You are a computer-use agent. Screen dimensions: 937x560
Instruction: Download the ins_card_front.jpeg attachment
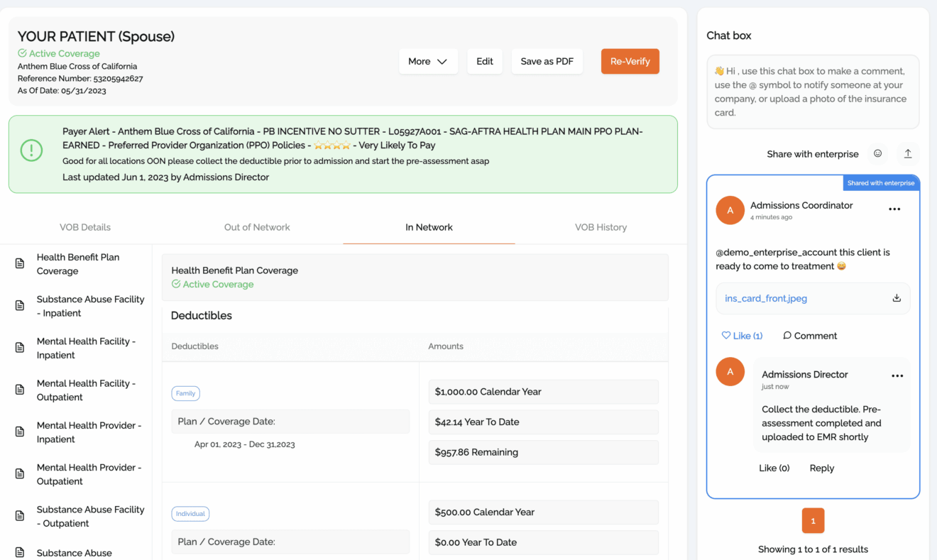pos(897,298)
